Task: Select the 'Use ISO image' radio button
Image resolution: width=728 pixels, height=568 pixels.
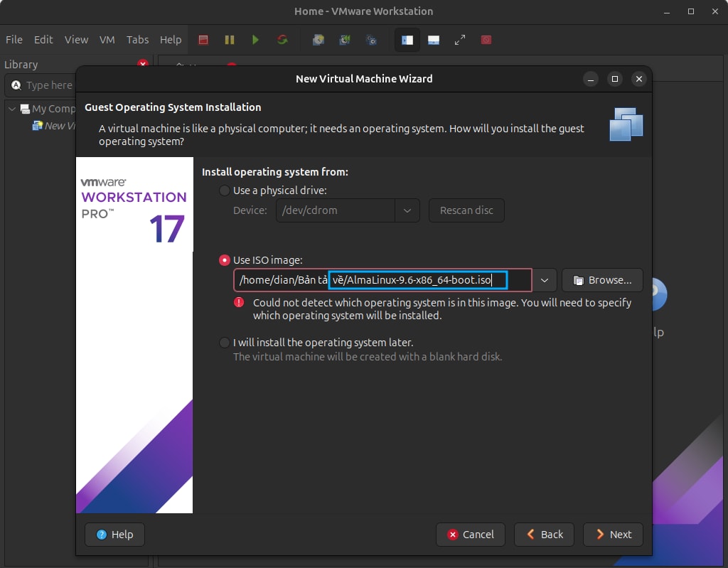Action: pyautogui.click(x=225, y=260)
